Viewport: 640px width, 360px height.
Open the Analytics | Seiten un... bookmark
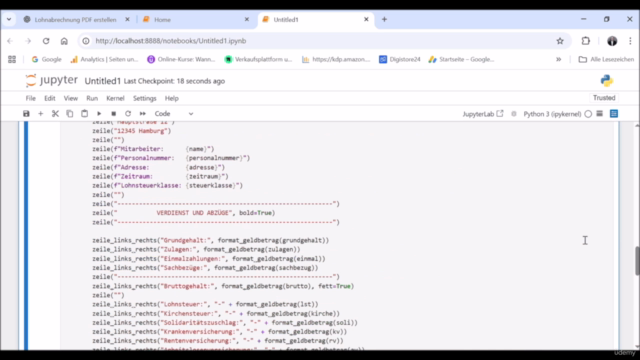tap(104, 60)
